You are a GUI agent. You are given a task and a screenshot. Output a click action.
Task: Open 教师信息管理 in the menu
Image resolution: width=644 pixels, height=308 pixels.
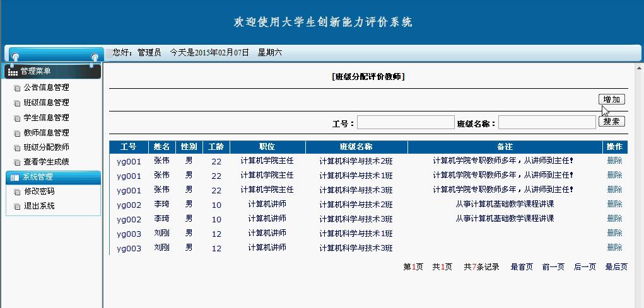point(47,133)
